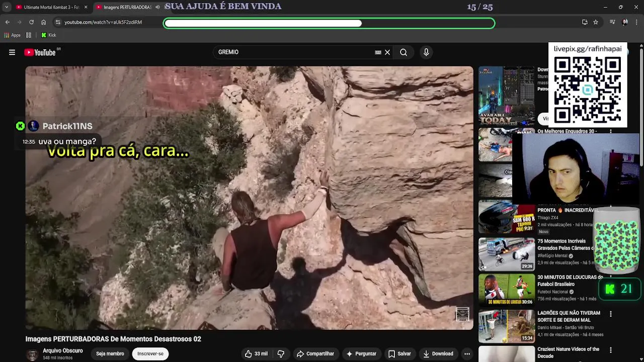Go to YouTube home via logo

tap(40, 52)
